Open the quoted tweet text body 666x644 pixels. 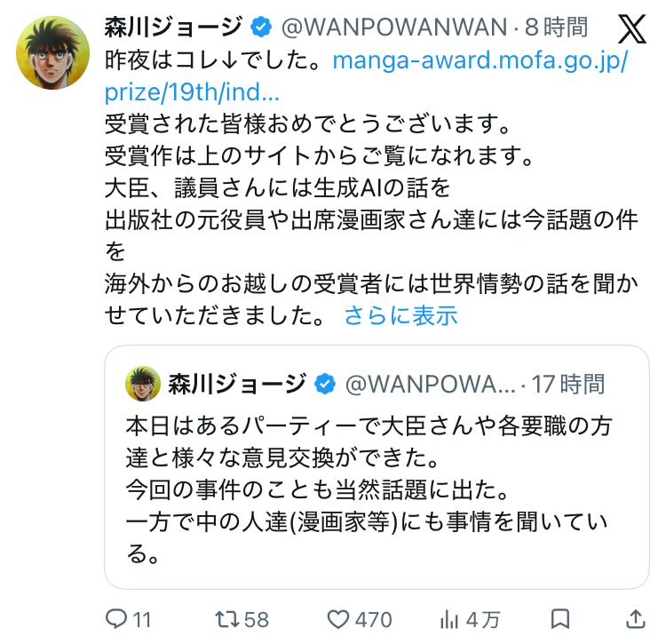(369, 489)
